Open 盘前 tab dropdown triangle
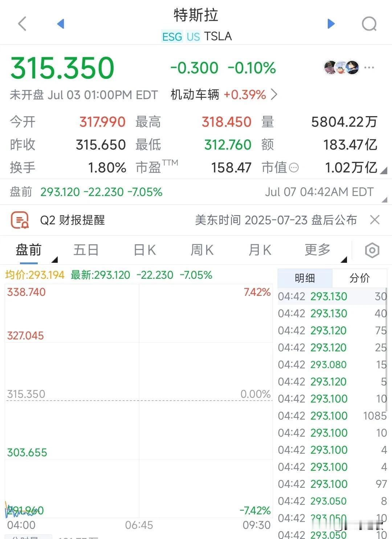This screenshot has width=392, height=539. (55, 260)
